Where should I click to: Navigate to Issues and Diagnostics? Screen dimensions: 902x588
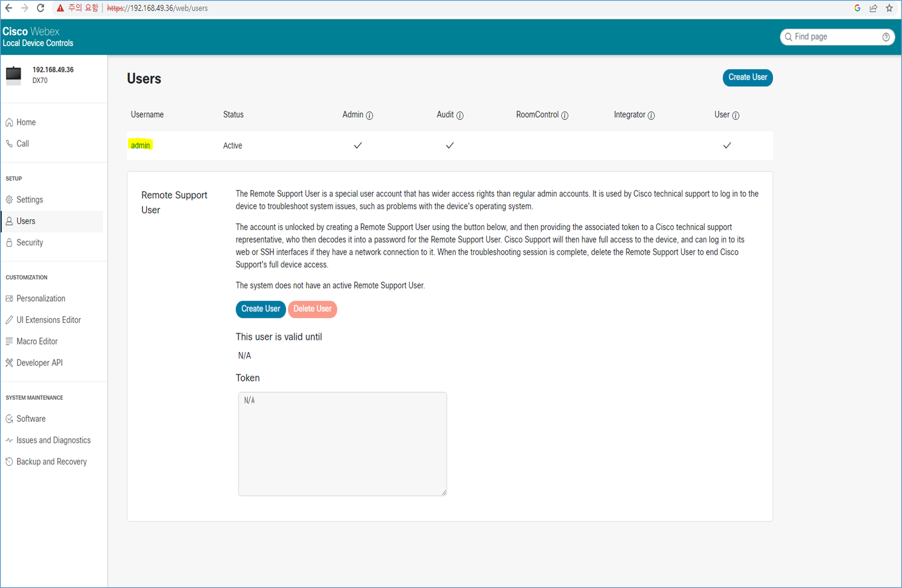tap(53, 440)
